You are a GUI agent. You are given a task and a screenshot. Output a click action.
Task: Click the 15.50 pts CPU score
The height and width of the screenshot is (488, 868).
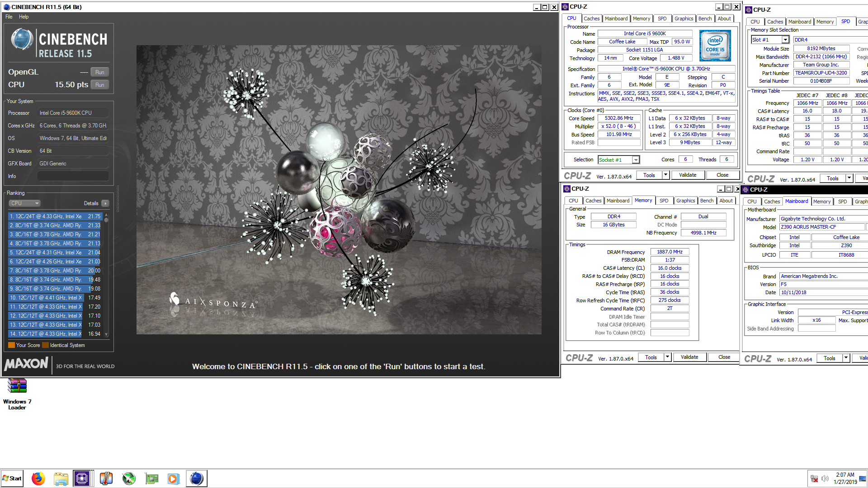(71, 85)
